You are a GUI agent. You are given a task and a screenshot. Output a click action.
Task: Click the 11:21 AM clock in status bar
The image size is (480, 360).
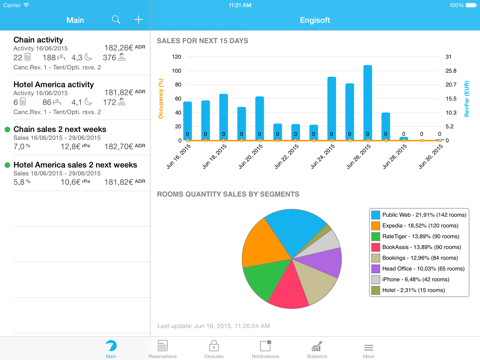click(240, 5)
